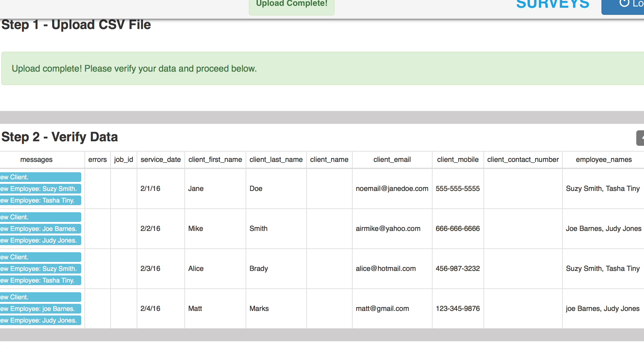
Task: Click the employee_names column header
Action: click(603, 160)
